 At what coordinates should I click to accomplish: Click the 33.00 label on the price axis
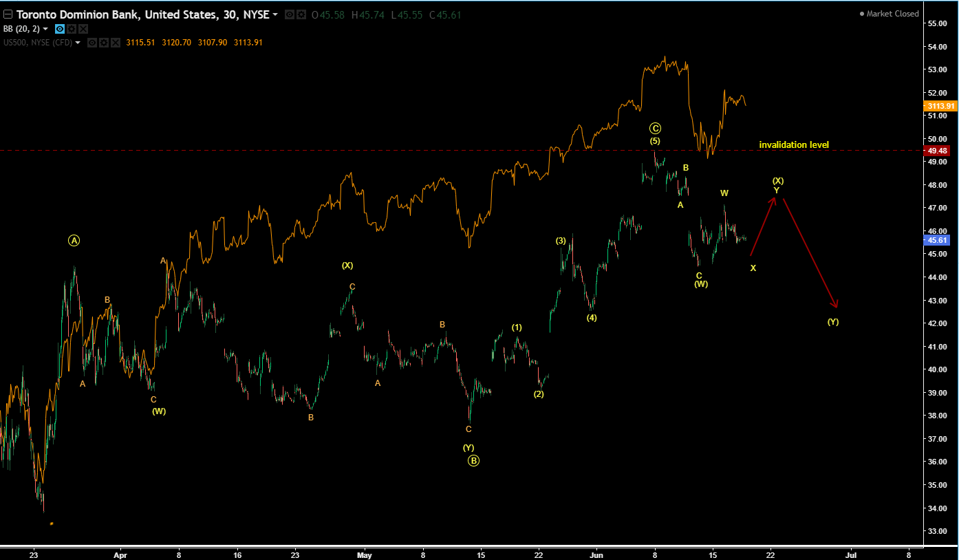pyautogui.click(x=938, y=531)
